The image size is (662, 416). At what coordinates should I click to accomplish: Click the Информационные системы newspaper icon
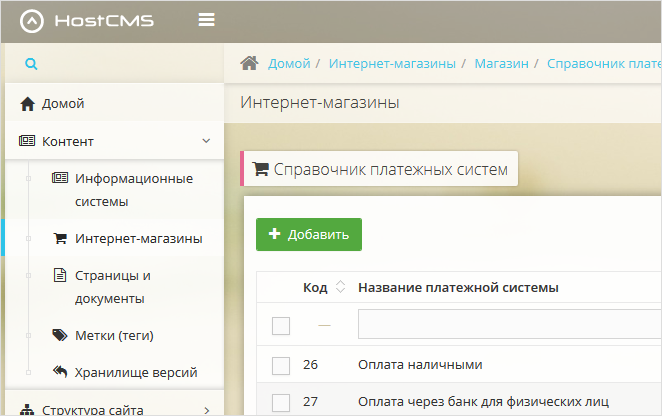click(x=59, y=178)
